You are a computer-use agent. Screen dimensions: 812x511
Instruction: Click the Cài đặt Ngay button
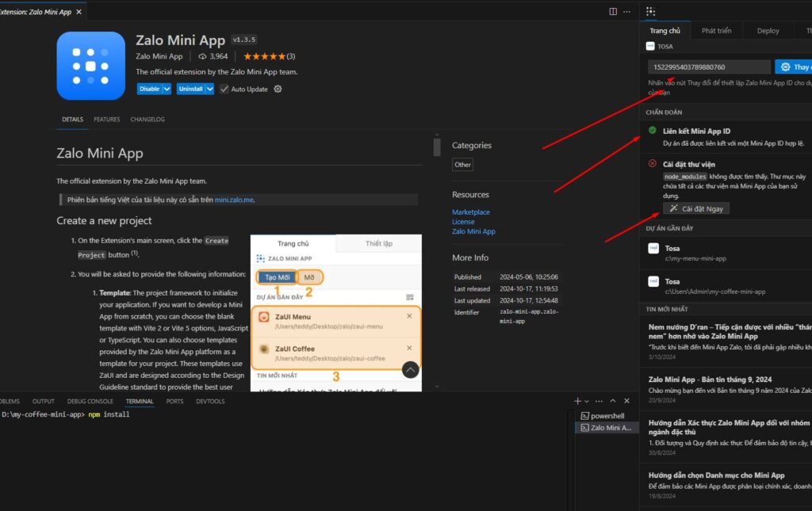pos(695,208)
